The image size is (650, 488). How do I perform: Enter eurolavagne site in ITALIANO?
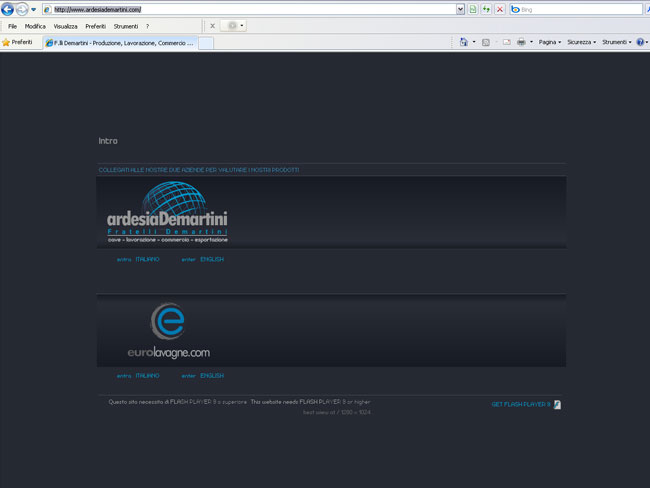138,376
